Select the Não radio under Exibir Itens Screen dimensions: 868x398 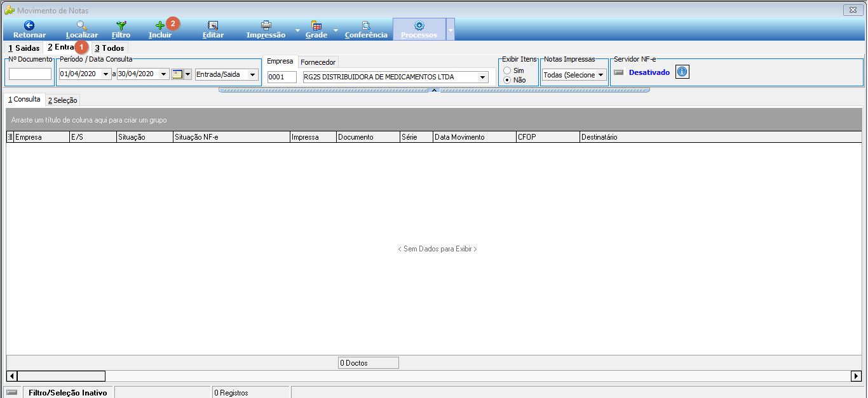507,81
